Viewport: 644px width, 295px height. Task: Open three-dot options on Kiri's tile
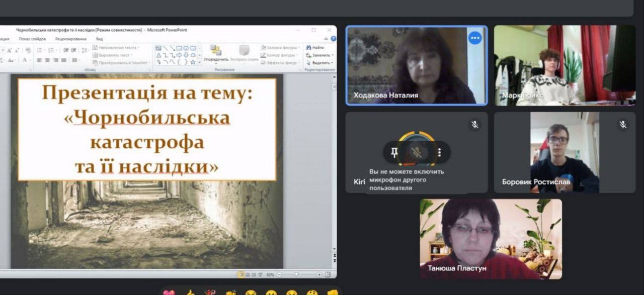(439, 152)
